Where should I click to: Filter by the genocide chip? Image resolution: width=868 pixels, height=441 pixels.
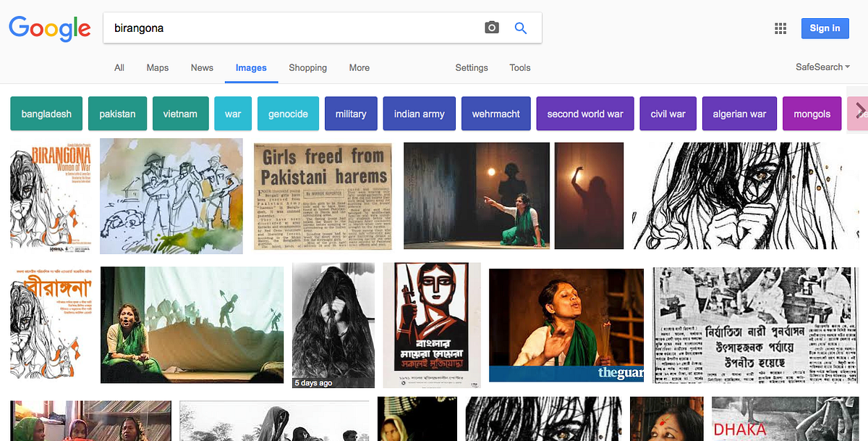click(x=288, y=114)
